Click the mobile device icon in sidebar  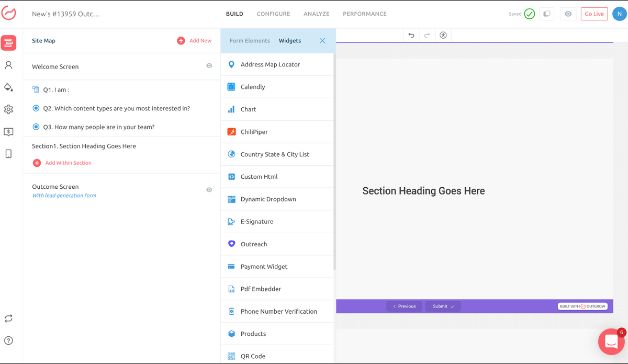[8, 154]
